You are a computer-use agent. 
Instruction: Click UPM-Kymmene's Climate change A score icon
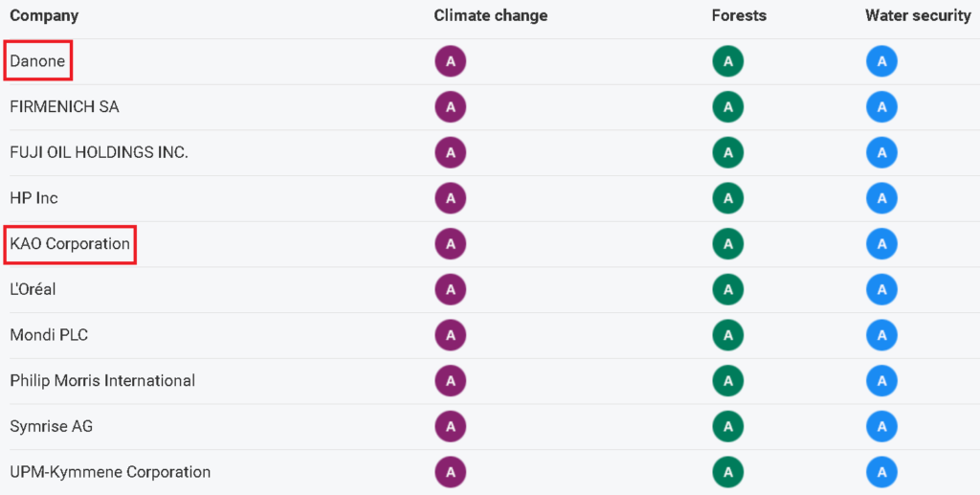[451, 473]
